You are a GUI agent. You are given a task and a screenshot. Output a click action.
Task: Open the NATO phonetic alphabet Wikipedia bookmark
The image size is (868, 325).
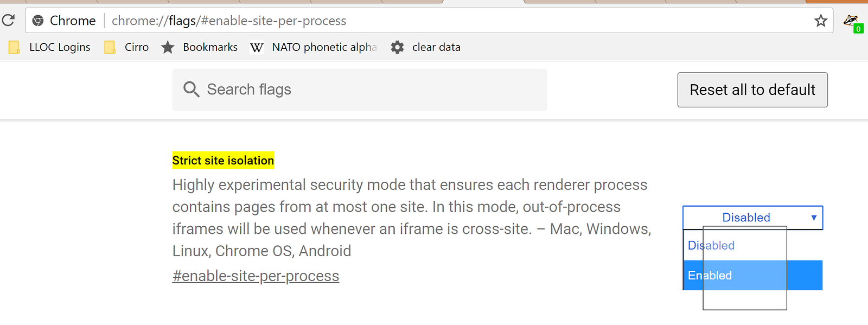[314, 47]
